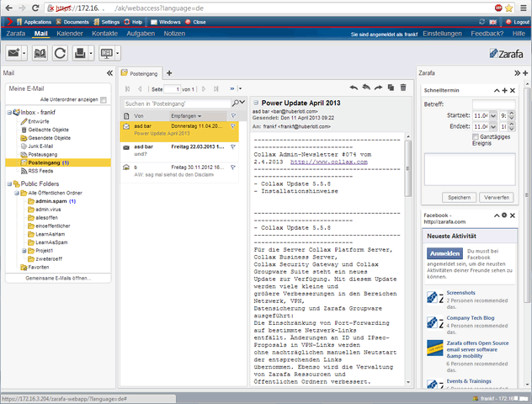Screen dimensions: 532x404
Task: Open the Notizen tab
Action: [x=174, y=34]
